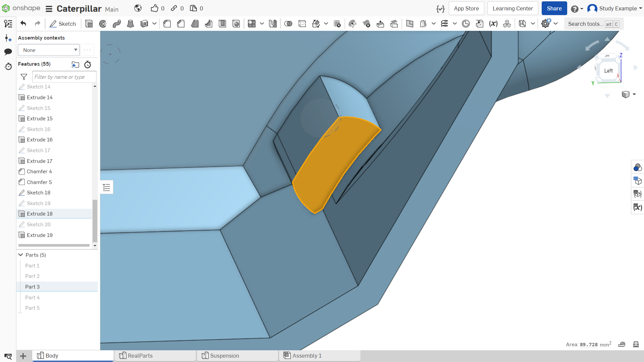Open the Mass properties scale icon

click(x=636, y=344)
